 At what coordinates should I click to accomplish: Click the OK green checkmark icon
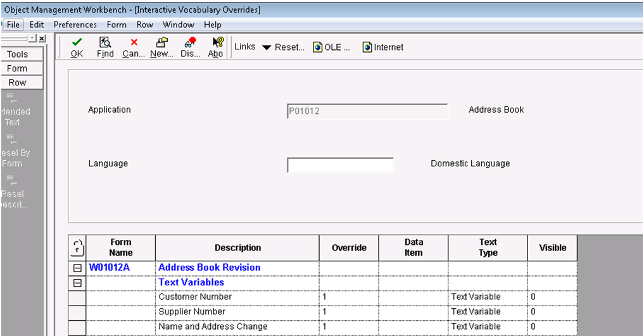point(77,42)
